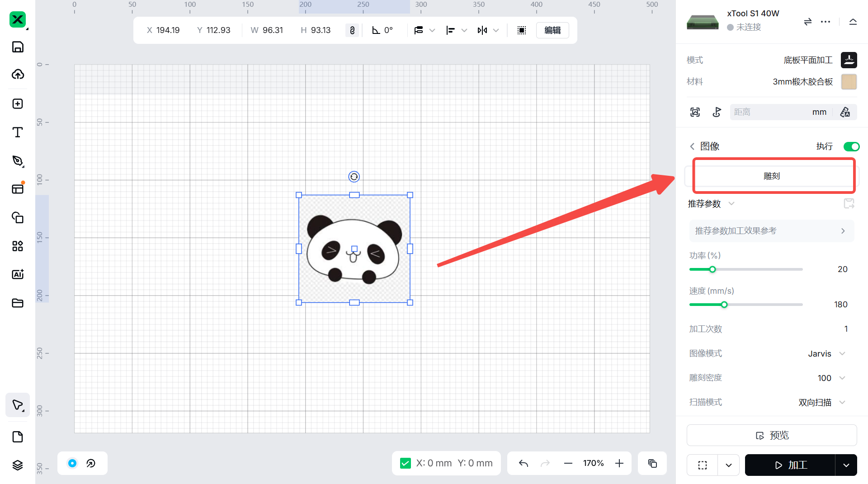Click the undo arrow
Image resolution: width=868 pixels, height=484 pixels.
click(x=523, y=463)
